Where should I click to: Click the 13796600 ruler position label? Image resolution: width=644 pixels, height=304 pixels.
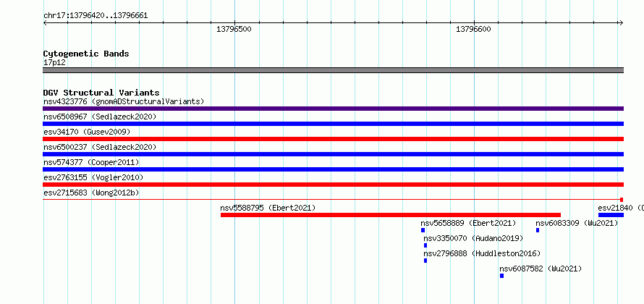[x=473, y=29]
